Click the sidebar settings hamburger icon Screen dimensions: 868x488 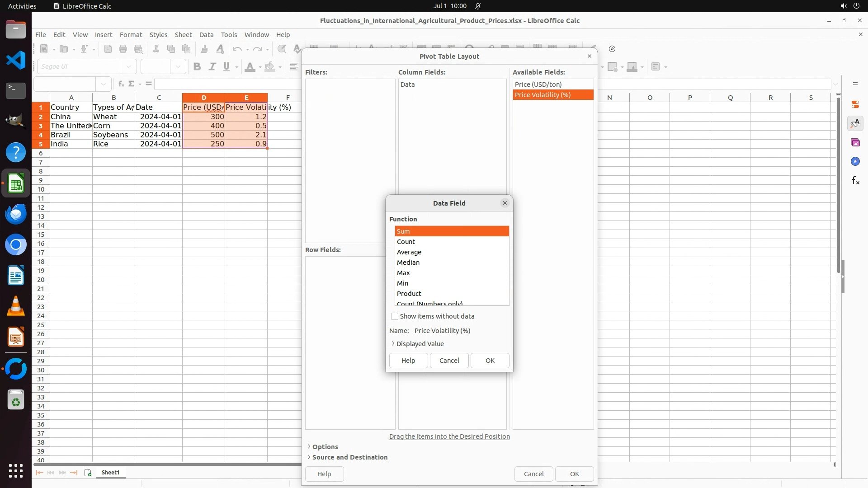855,84
